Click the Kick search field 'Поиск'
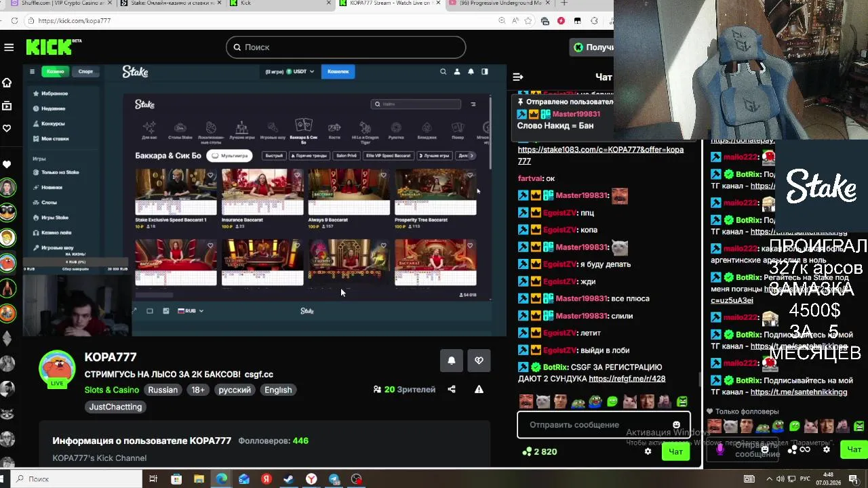868x488 pixels. click(x=346, y=47)
